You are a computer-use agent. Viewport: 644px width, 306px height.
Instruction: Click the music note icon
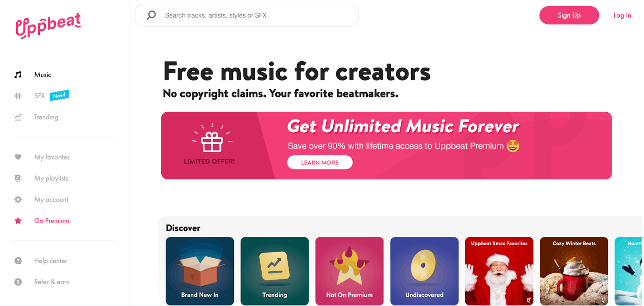[18, 75]
